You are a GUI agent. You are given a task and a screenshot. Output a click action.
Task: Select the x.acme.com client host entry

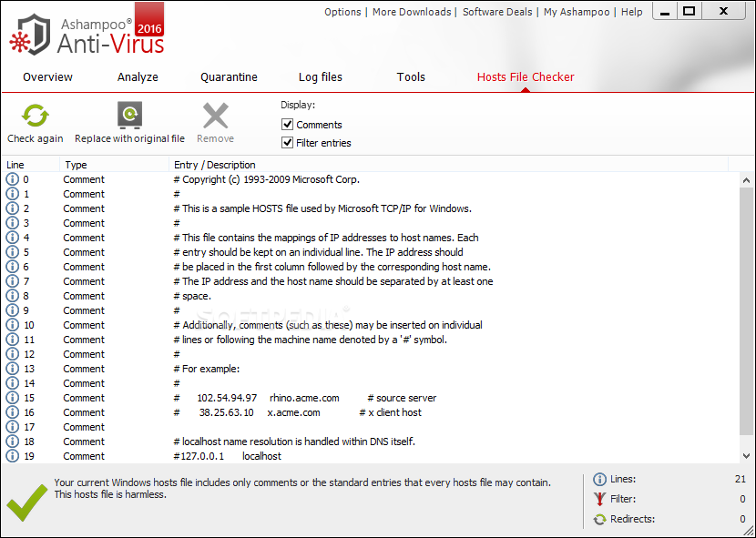[298, 412]
